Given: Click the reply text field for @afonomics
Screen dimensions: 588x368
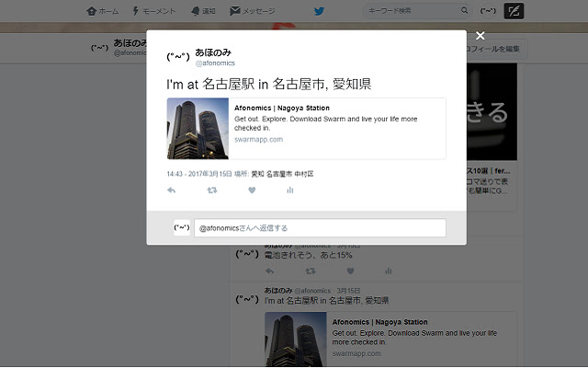Looking at the screenshot, I should coord(320,228).
